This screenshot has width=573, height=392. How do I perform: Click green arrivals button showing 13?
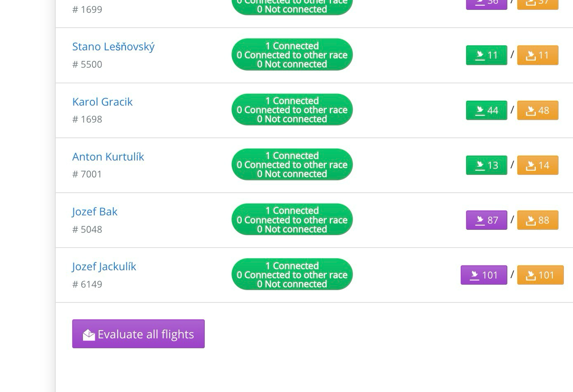(x=486, y=165)
